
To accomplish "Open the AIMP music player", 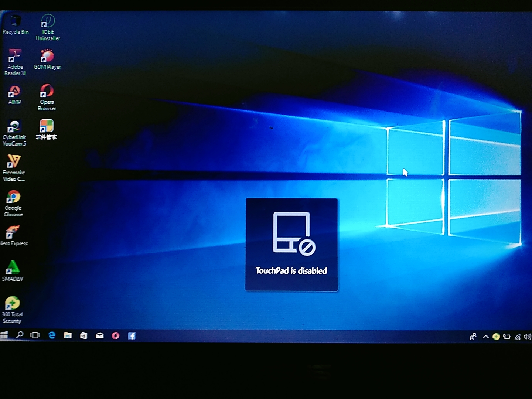I will (15, 91).
